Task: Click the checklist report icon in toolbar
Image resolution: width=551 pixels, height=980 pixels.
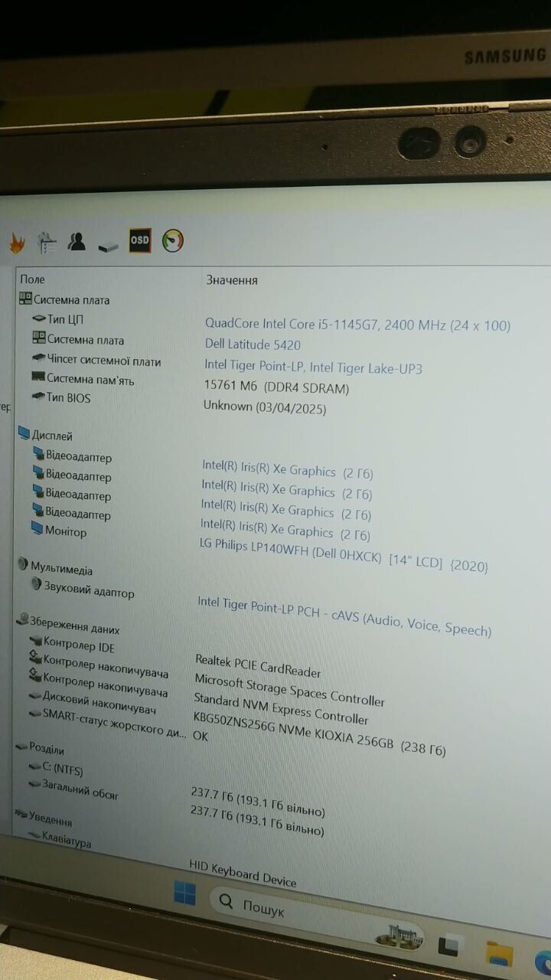Action: pyautogui.click(x=47, y=243)
